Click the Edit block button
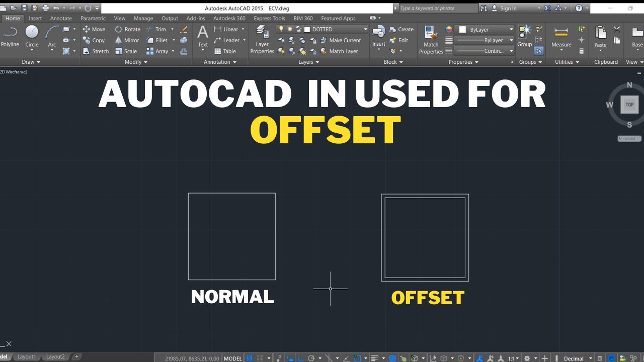 click(398, 40)
